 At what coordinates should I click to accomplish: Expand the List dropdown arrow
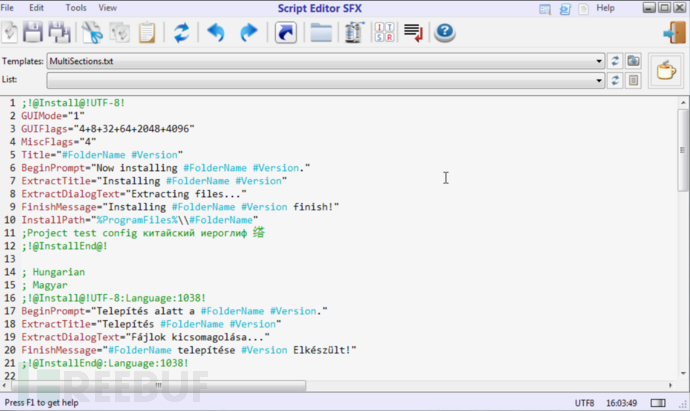599,81
